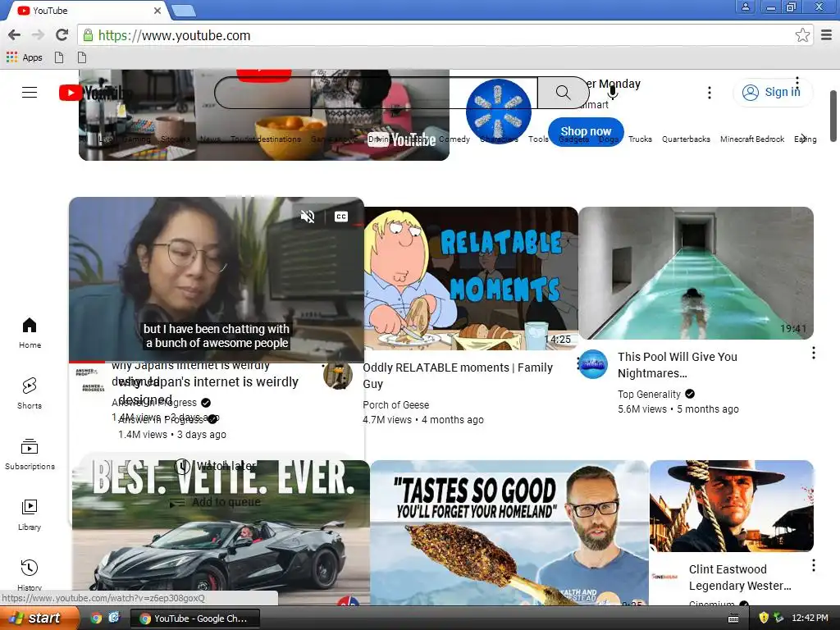Screen dimensions: 840x630
Task: Reload the page with refresh icon
Action: [x=62, y=34]
